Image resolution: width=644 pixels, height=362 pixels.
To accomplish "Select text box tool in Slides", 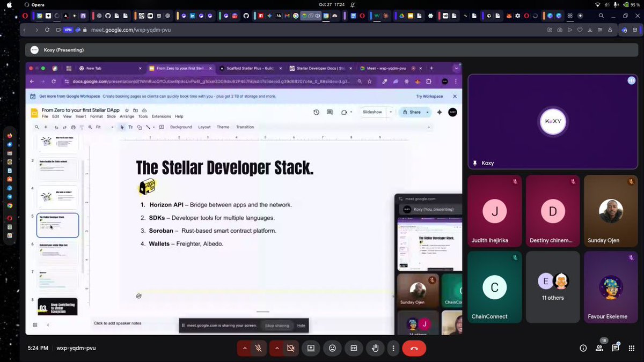I will [x=130, y=127].
